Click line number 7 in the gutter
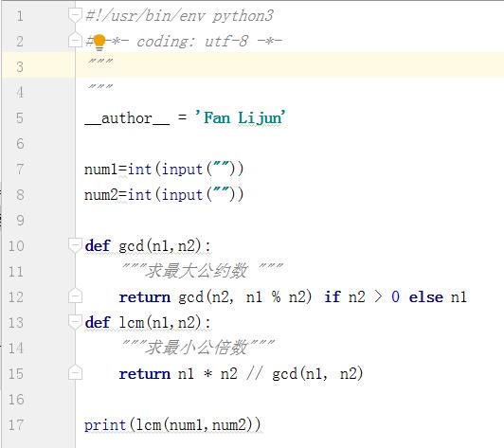This screenshot has height=448, width=504. click(20, 169)
